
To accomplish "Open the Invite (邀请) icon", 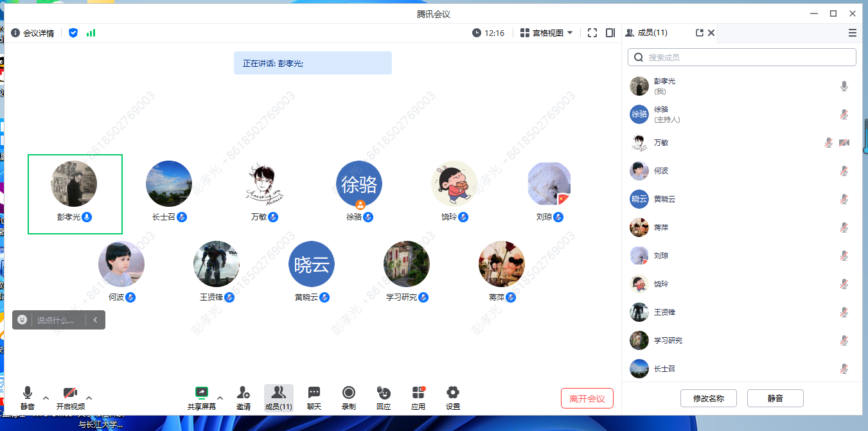I will point(244,393).
